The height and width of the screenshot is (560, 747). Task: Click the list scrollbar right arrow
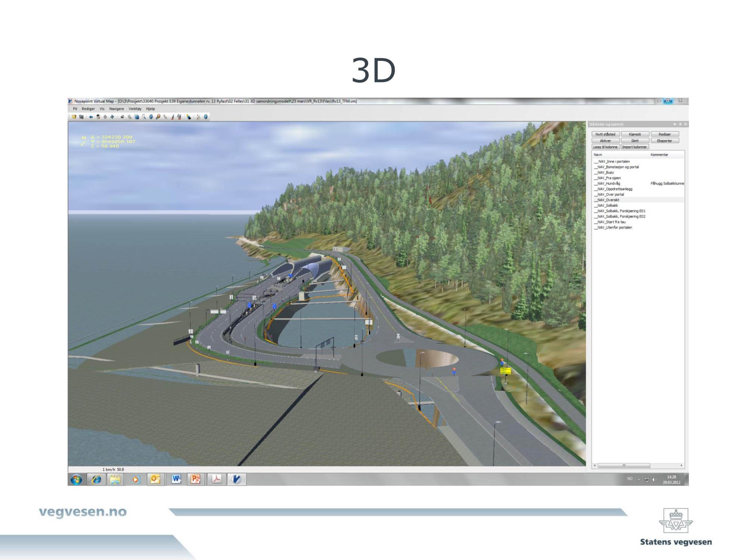click(x=682, y=466)
